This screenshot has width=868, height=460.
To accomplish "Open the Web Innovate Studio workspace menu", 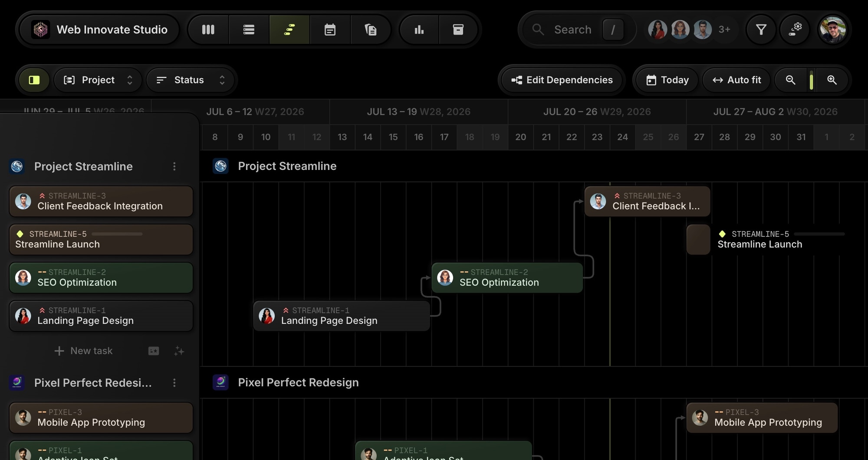I will pyautogui.click(x=99, y=29).
